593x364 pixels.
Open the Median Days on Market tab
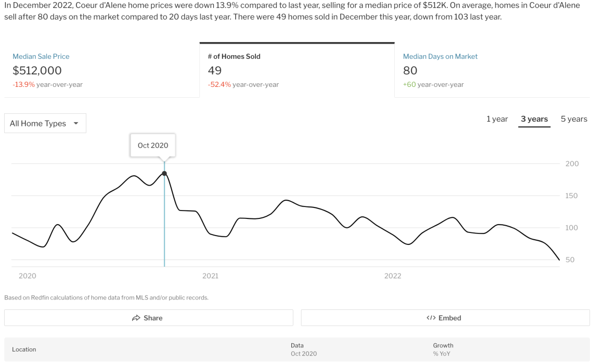click(492, 70)
